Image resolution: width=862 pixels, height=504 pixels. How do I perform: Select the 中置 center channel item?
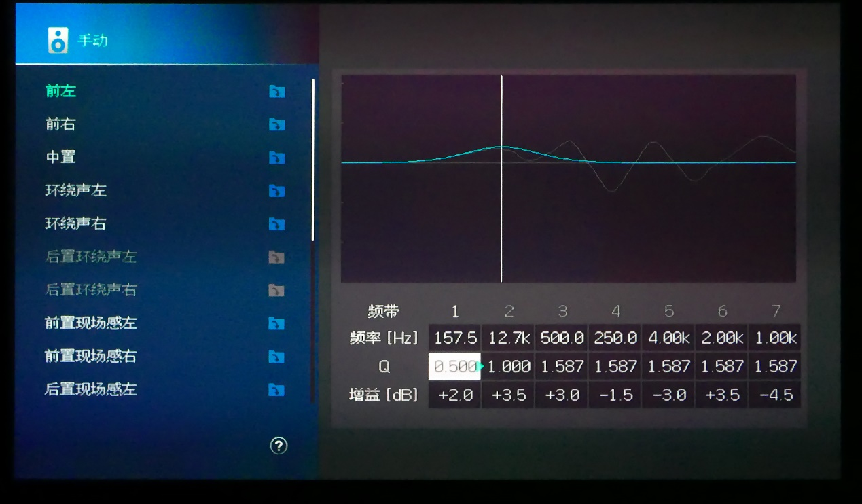click(60, 158)
